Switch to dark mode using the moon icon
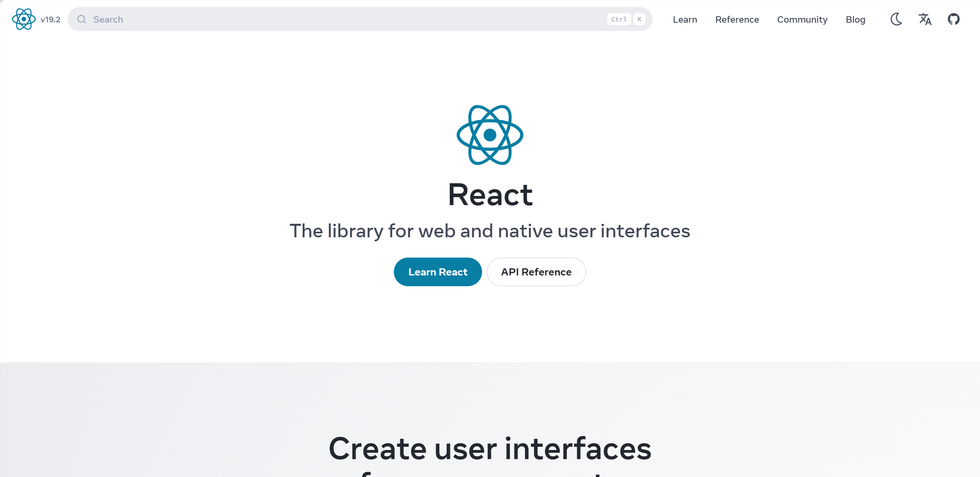Screen dimensions: 980x477 tap(896, 19)
